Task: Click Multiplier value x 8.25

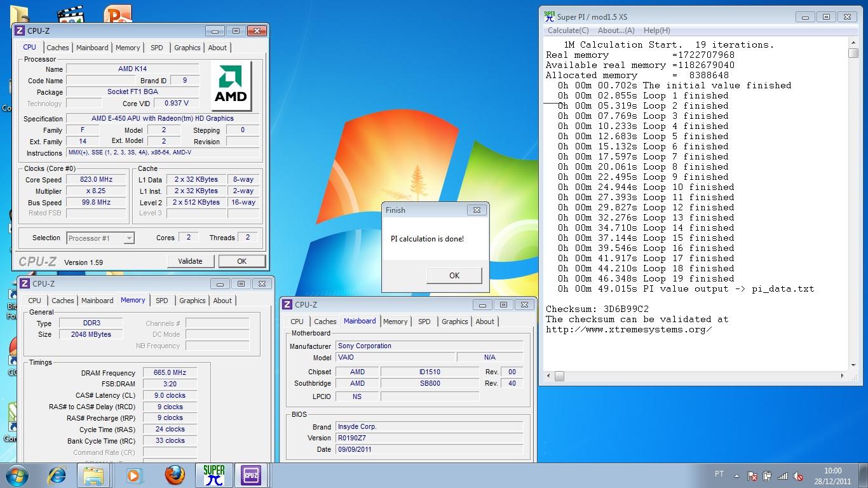Action: (x=97, y=191)
